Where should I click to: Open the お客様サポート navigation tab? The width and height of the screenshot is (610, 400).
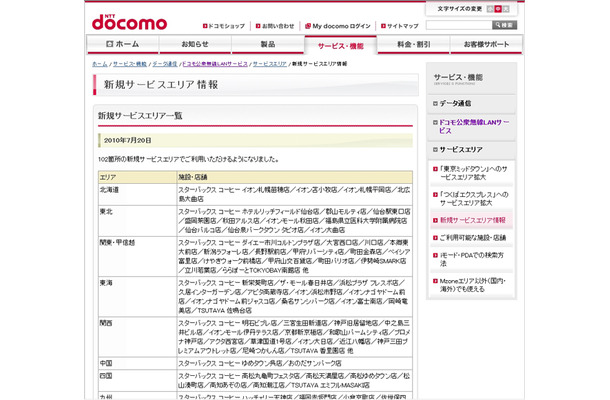coord(486,44)
